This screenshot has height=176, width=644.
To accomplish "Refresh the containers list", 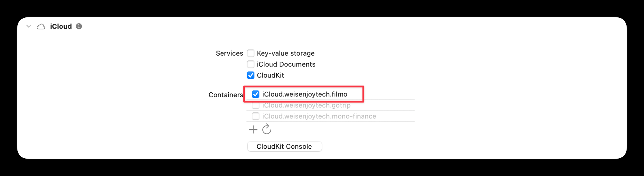I will coord(267,129).
